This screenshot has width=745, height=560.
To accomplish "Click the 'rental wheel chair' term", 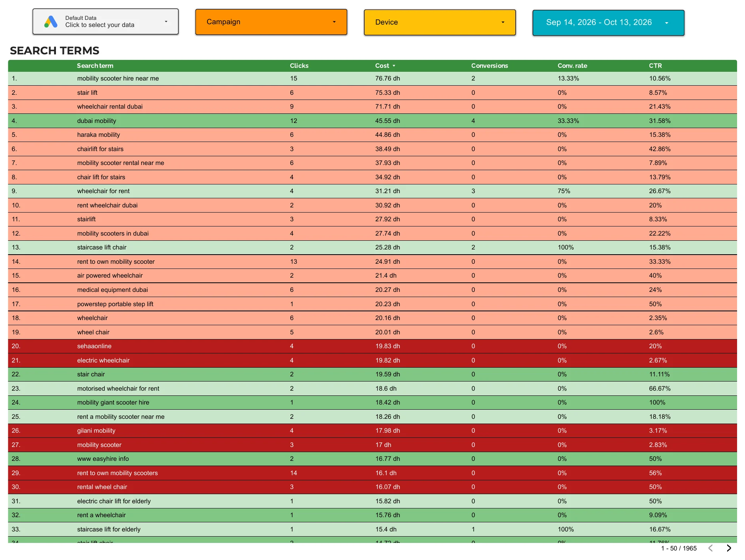I will coord(102,487).
